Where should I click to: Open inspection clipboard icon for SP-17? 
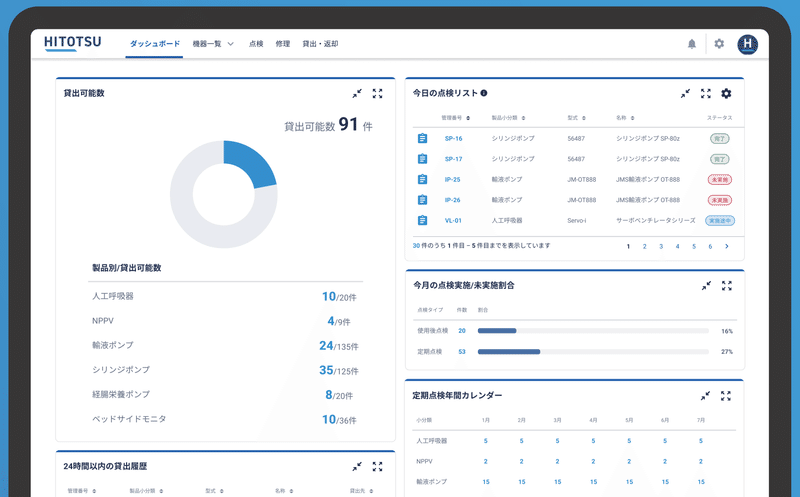coord(422,159)
